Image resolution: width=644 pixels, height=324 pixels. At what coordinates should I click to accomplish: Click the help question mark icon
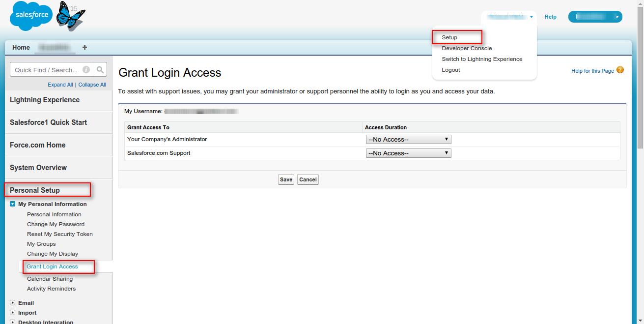click(x=620, y=70)
